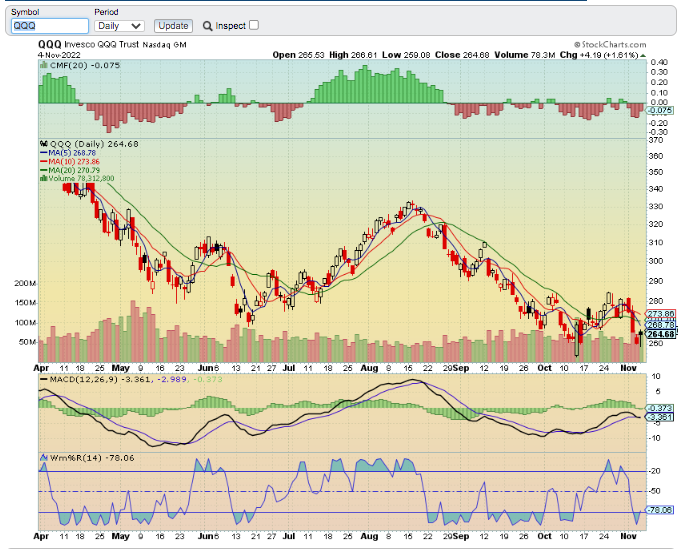Toggle the Inspect checkbox
The height and width of the screenshot is (549, 678).
(254, 25)
